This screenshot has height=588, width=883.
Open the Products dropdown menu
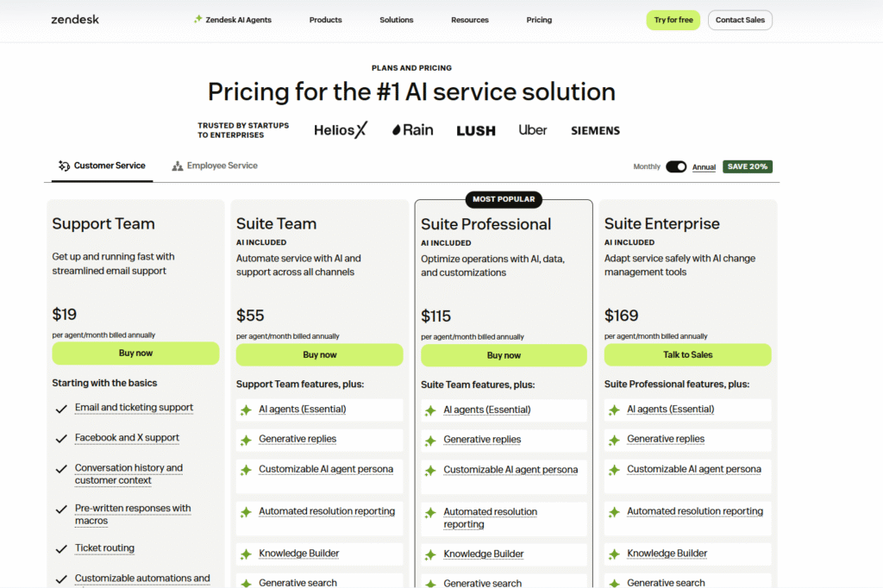click(x=325, y=19)
